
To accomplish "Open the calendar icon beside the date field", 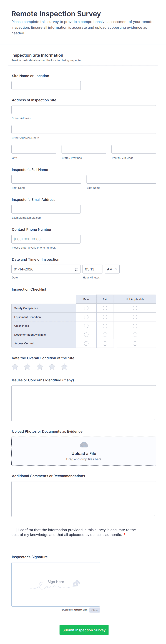I will (76, 269).
